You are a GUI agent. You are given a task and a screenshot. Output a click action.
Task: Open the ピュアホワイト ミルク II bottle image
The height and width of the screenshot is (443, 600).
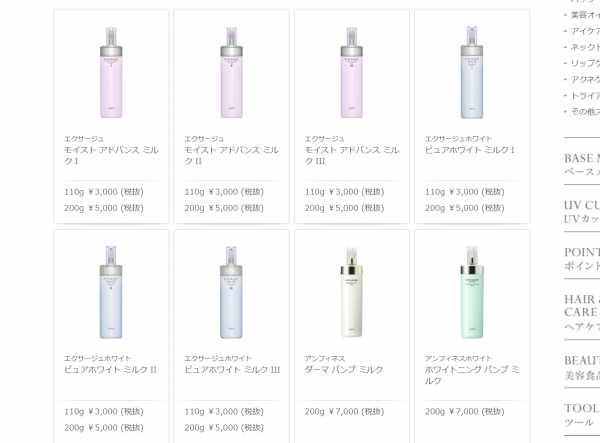(x=111, y=292)
